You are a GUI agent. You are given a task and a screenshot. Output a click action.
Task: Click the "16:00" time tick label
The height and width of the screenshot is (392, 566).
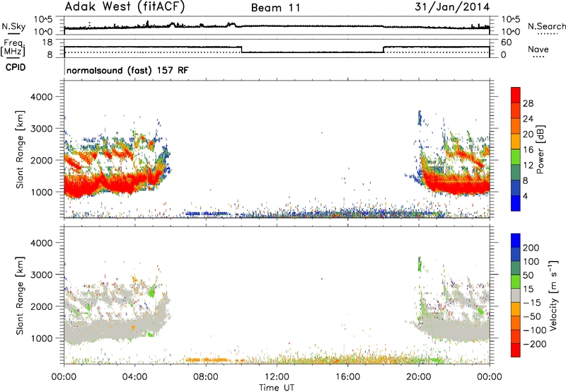click(348, 377)
